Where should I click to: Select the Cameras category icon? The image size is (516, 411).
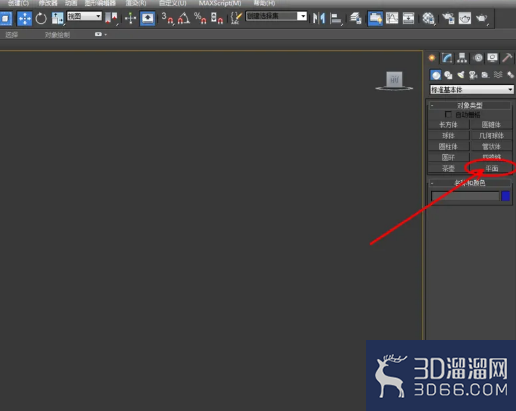pyautogui.click(x=473, y=75)
